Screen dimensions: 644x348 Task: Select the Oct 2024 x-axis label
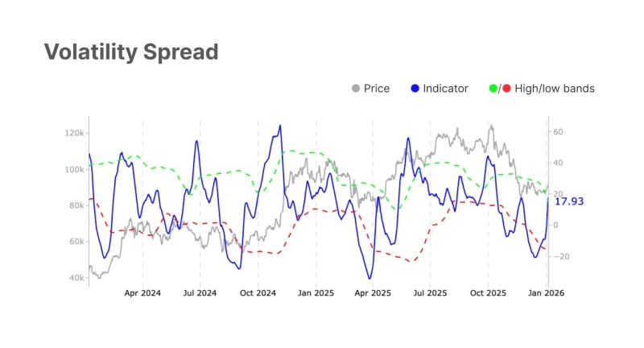coord(258,293)
